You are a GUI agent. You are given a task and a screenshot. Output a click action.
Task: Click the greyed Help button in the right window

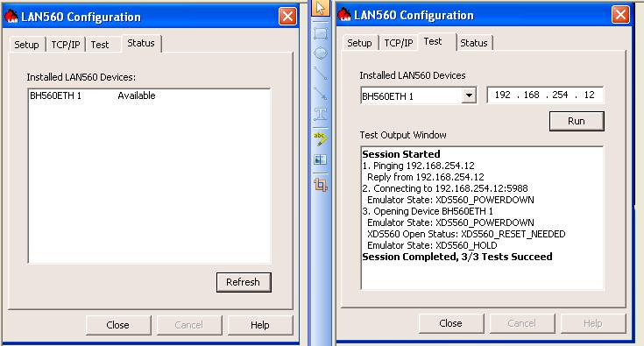[593, 323]
